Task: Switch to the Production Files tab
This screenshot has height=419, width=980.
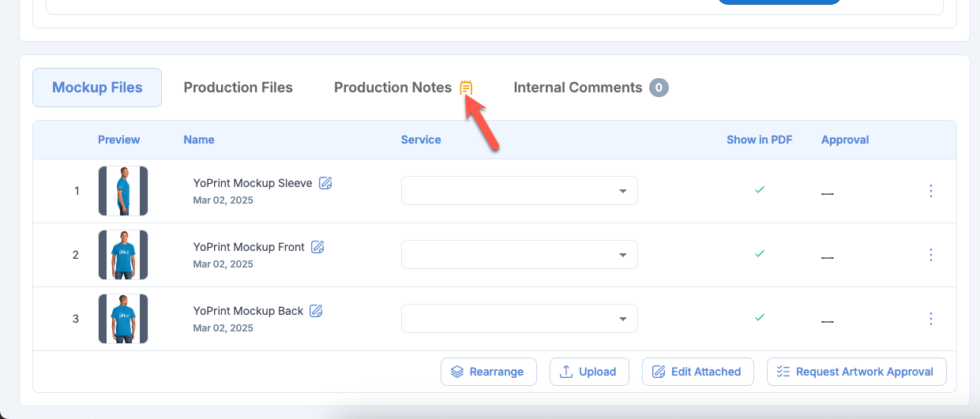Action: click(x=238, y=88)
